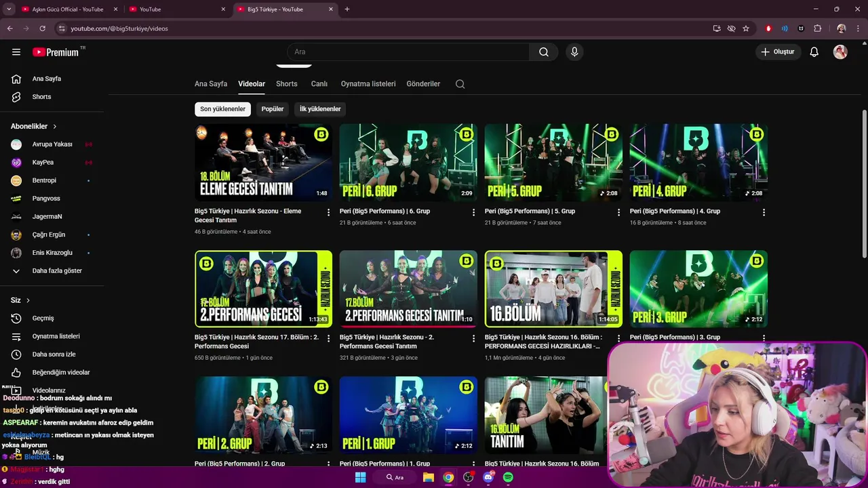Open Spotify from the taskbar
Viewport: 868px width, 488px height.
coord(508,477)
